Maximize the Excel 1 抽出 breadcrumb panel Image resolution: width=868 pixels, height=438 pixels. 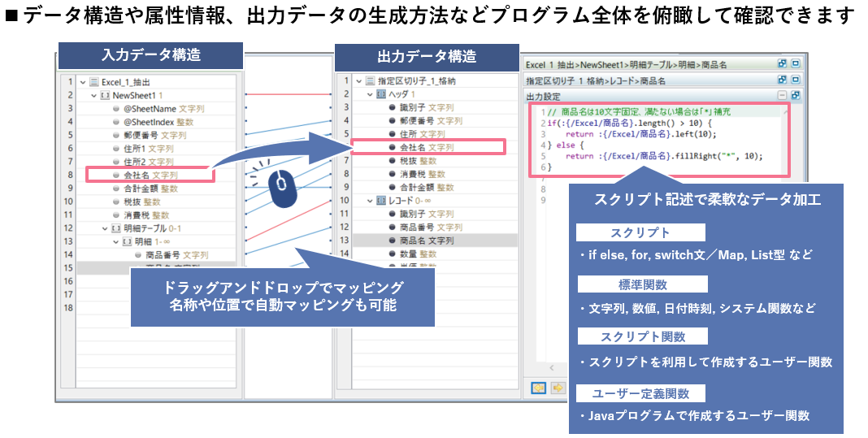pos(796,64)
